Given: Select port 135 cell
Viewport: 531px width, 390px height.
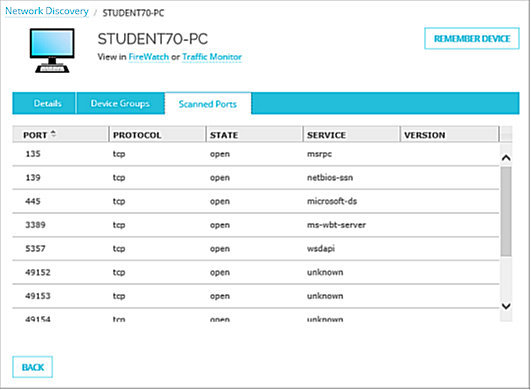Looking at the screenshot, I should point(33,154).
